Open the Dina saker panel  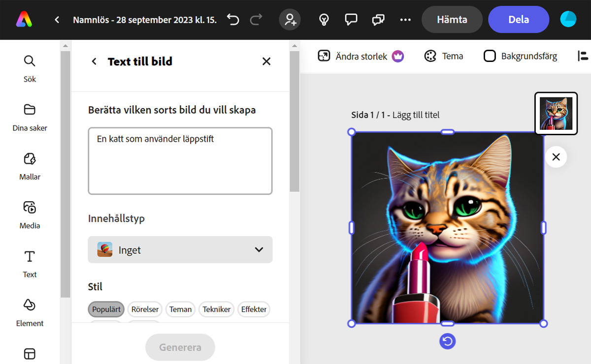(x=30, y=109)
